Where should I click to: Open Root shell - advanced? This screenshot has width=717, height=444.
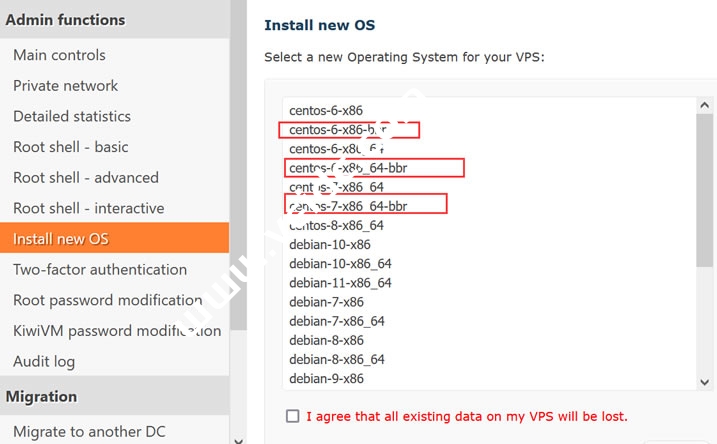(x=85, y=178)
